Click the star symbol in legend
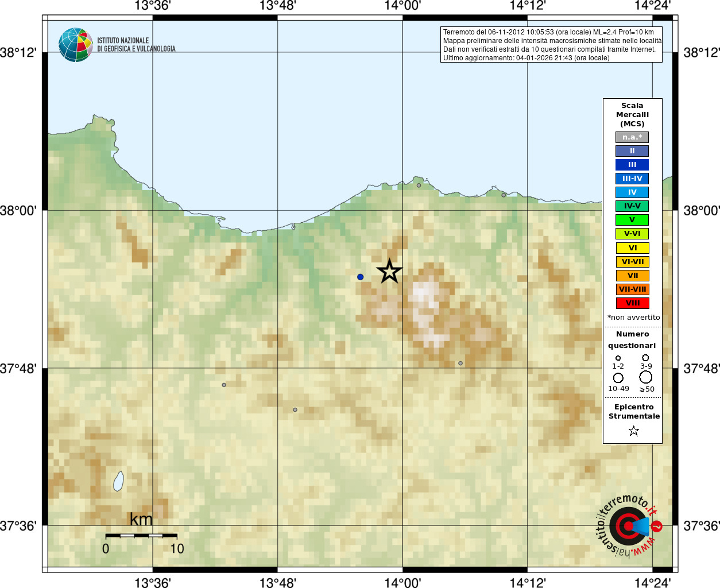This screenshot has height=588, width=720. click(633, 431)
